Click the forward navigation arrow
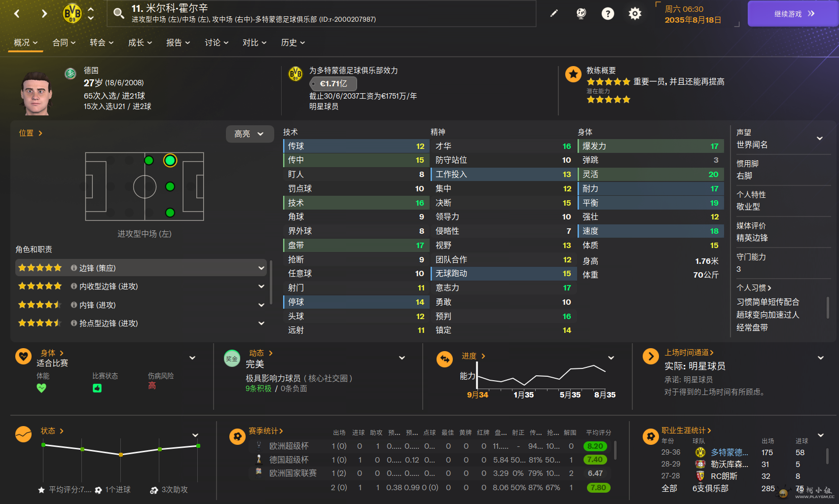The width and height of the screenshot is (839, 504). point(44,13)
